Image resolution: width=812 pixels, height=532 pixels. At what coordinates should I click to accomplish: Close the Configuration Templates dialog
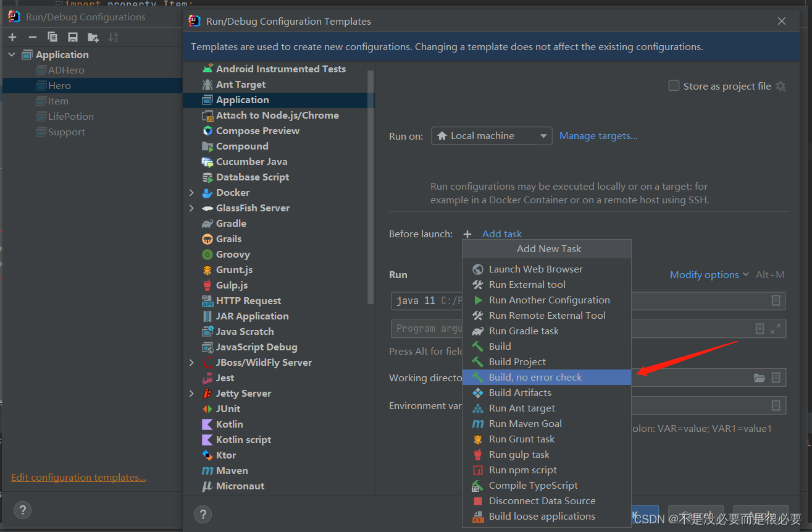782,21
